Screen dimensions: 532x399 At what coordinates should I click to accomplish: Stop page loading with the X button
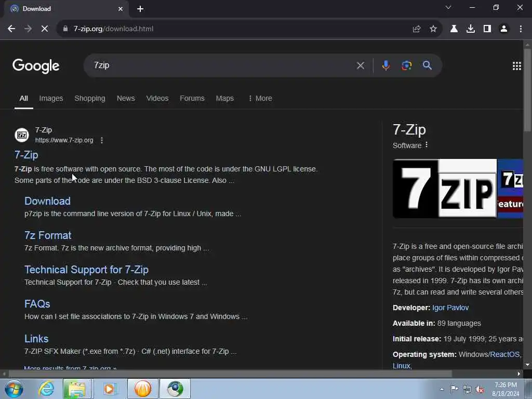[45, 29]
